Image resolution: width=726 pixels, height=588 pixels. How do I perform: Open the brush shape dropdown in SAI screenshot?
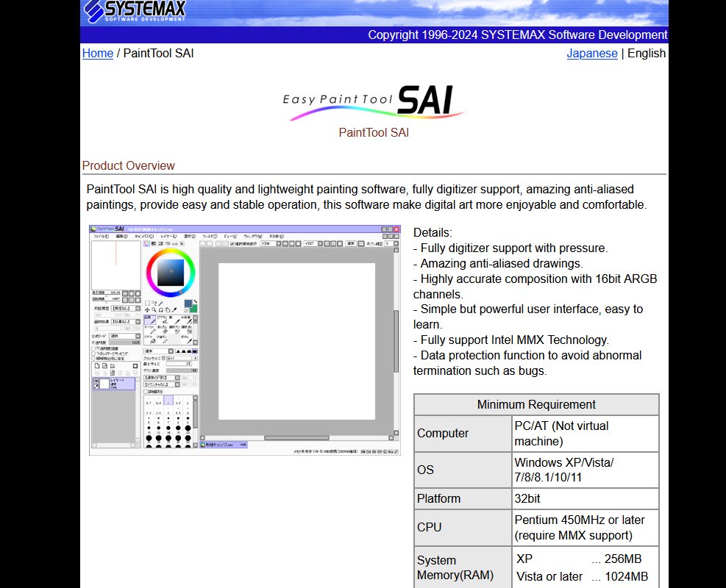(x=162, y=378)
